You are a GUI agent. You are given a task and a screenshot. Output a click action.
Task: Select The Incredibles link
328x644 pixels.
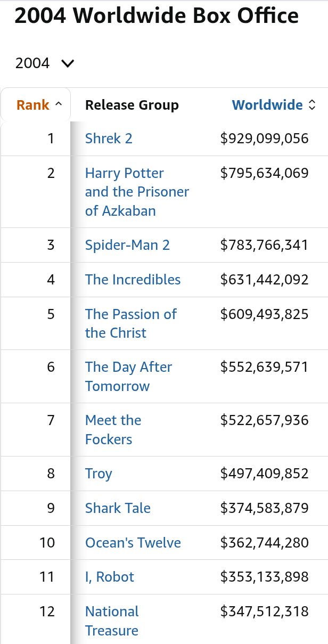(133, 280)
